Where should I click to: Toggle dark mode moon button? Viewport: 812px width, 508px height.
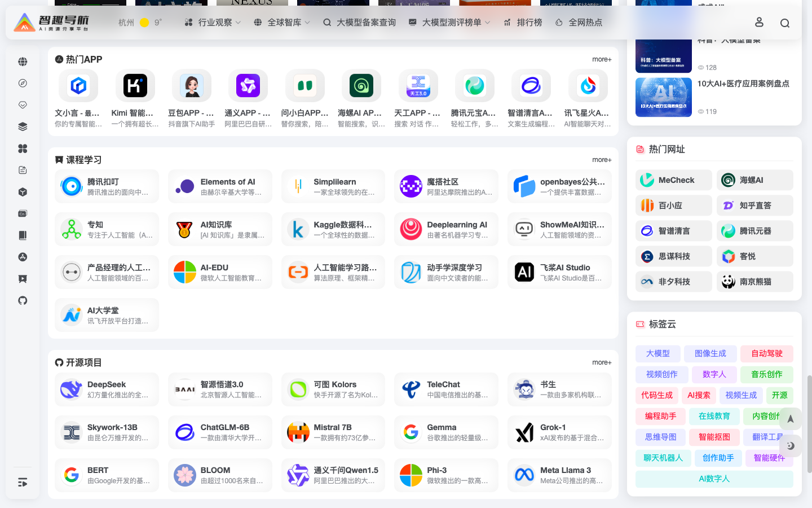[x=791, y=445]
